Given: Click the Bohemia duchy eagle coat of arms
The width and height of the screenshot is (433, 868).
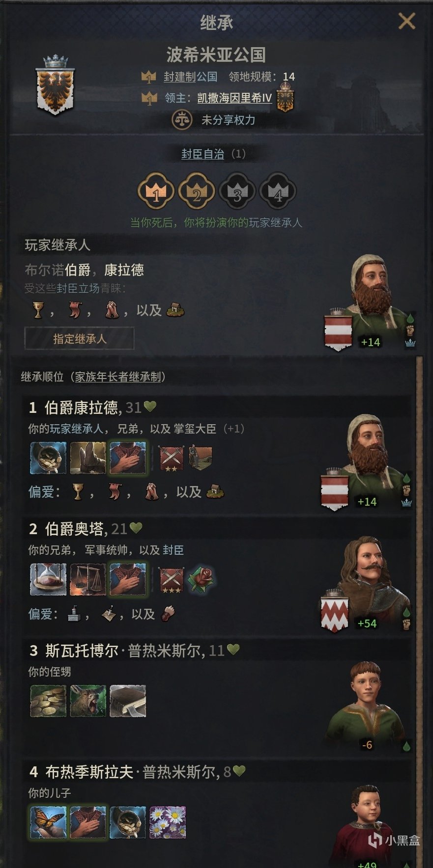Looking at the screenshot, I should pyautogui.click(x=55, y=87).
